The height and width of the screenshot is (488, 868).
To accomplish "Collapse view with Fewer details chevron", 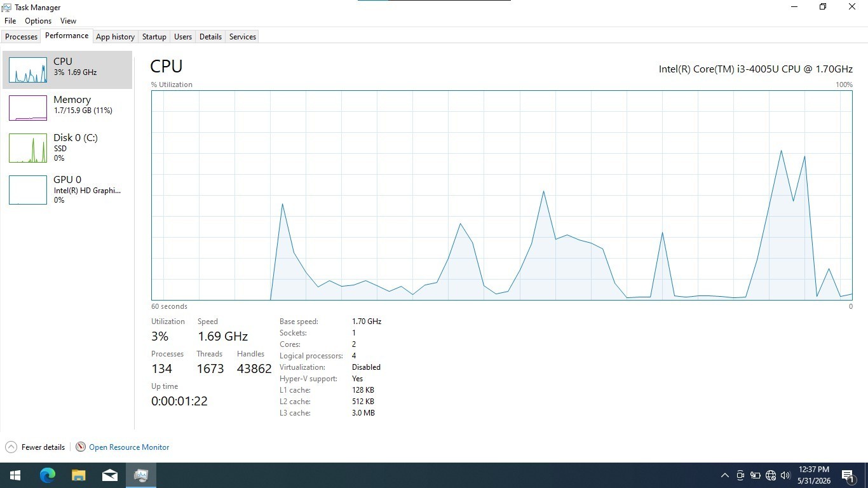I will tap(11, 447).
